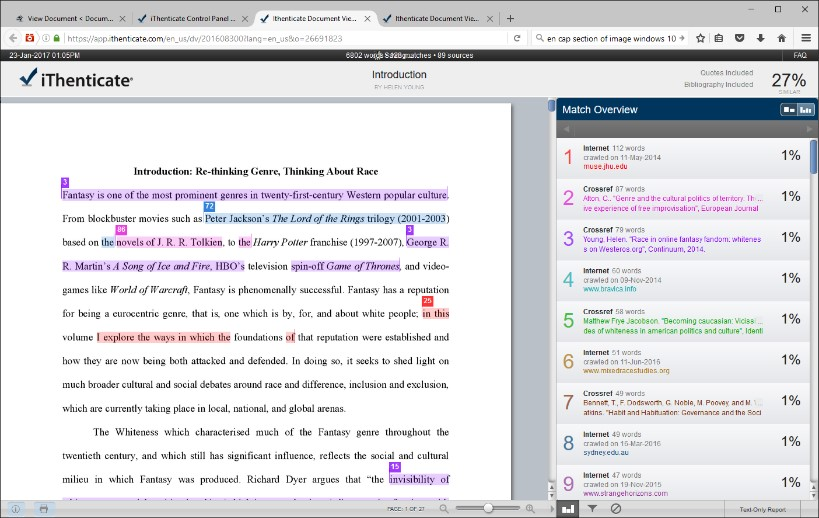The height and width of the screenshot is (518, 819).
Task: Open a new browser tab
Action: pyautogui.click(x=510, y=18)
